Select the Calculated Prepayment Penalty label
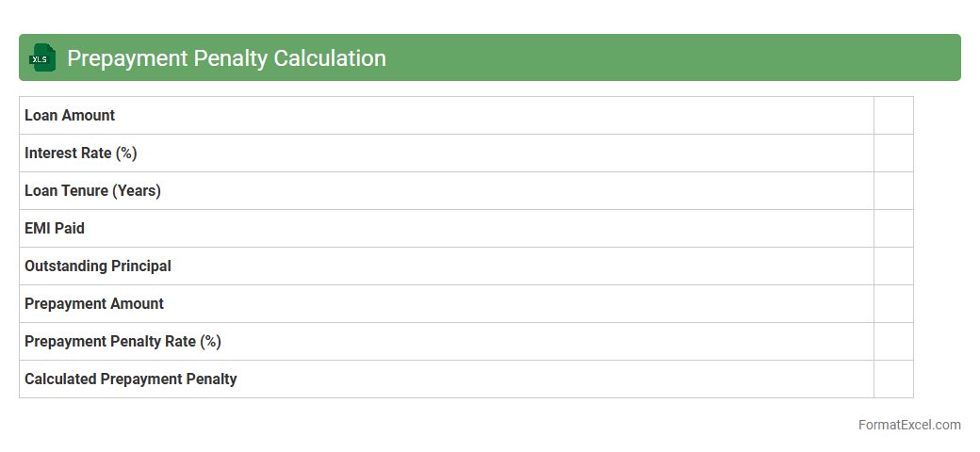Image resolution: width=980 pixels, height=452 pixels. (131, 379)
